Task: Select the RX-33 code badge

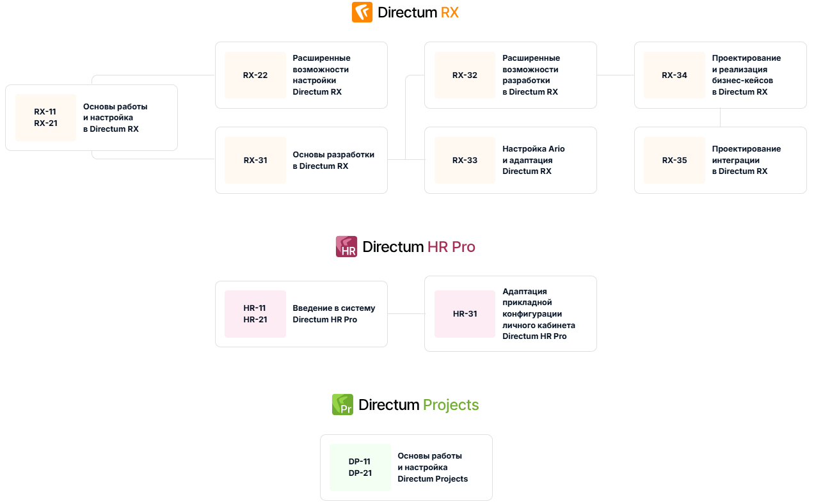Action: click(x=465, y=161)
